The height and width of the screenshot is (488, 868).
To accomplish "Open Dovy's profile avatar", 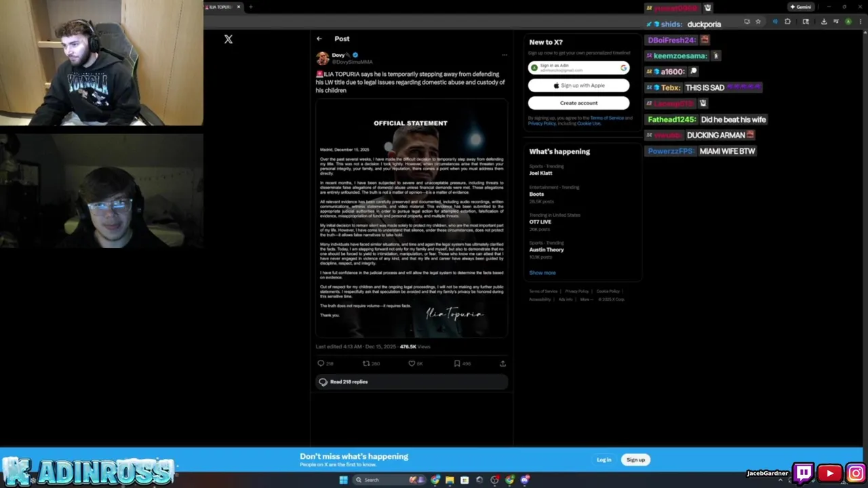I will pos(323,58).
